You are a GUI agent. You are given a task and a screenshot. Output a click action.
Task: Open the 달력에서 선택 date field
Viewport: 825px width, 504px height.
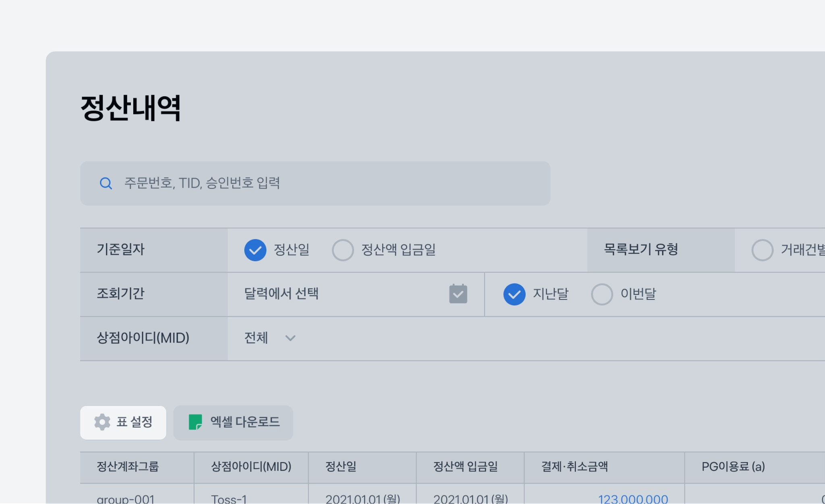[x=356, y=294]
